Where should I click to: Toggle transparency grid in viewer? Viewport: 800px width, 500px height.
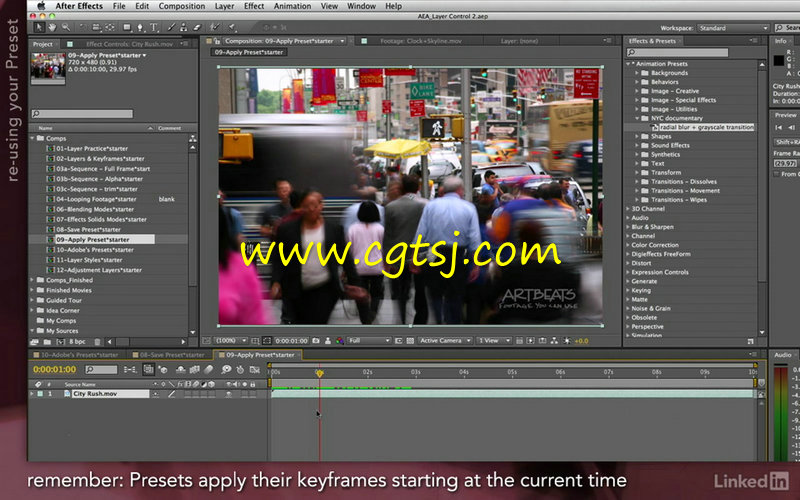(x=410, y=341)
